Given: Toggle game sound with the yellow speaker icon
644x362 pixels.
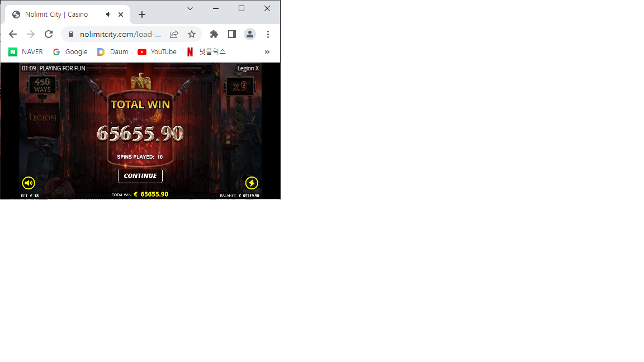Looking at the screenshot, I should point(29,183).
